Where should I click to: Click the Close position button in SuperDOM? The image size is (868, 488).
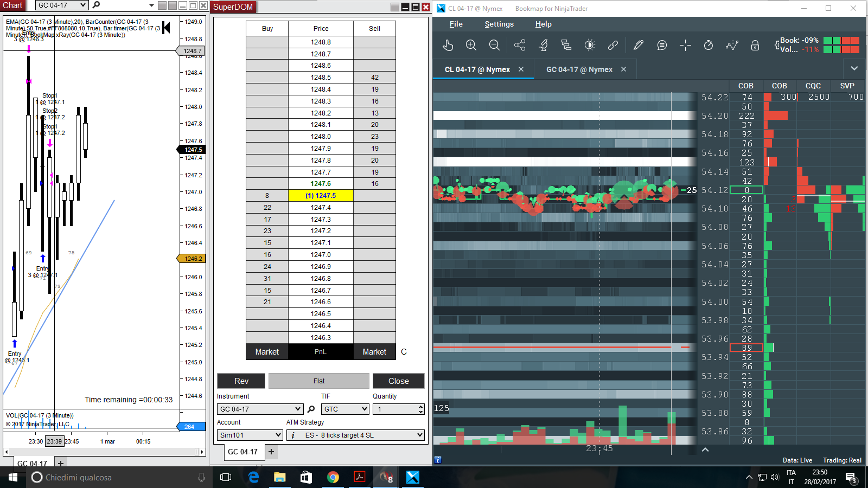(x=399, y=381)
